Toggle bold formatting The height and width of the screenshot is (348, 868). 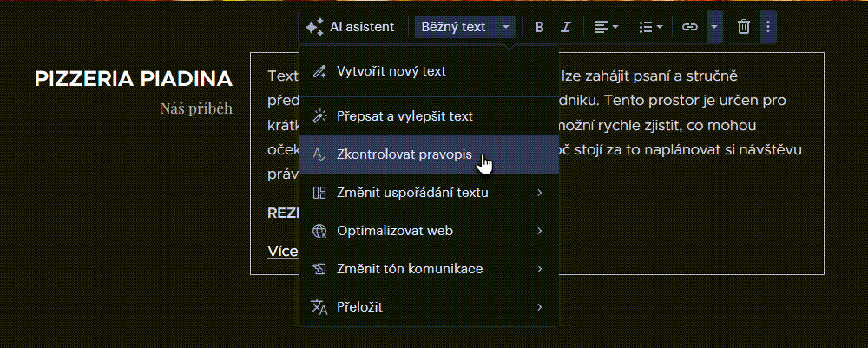(x=539, y=27)
